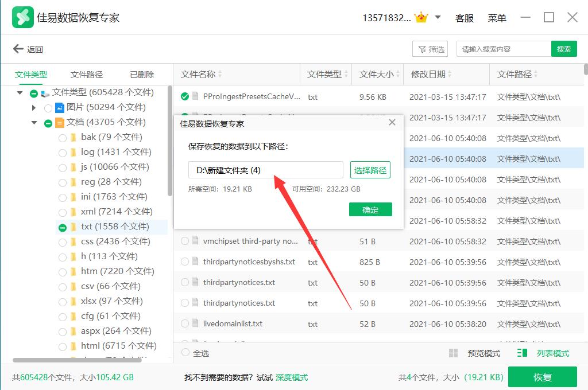
Task: Sort by 文件大小 column
Action: point(379,75)
